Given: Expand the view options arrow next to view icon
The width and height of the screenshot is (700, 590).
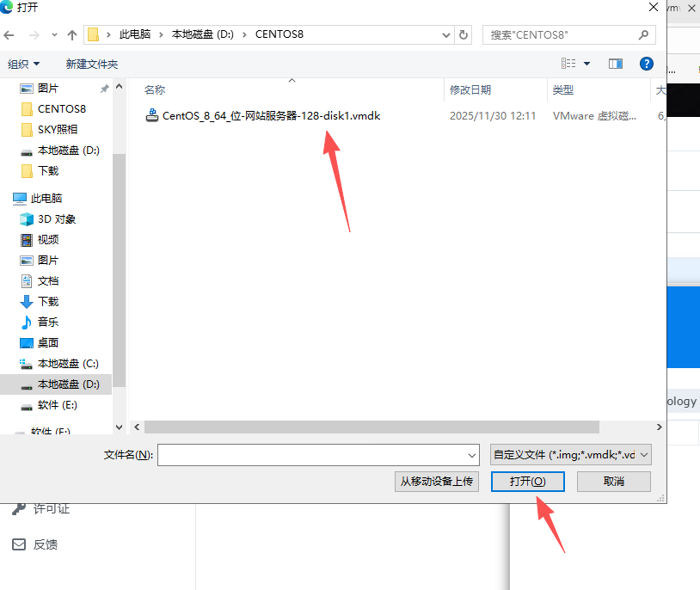Looking at the screenshot, I should pyautogui.click(x=586, y=63).
